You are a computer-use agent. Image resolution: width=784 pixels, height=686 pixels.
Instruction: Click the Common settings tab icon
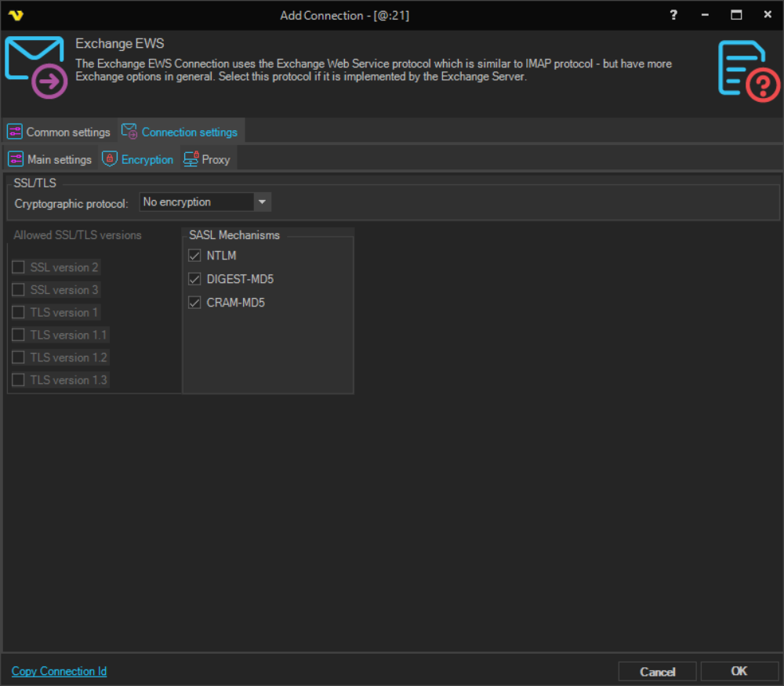(x=15, y=132)
